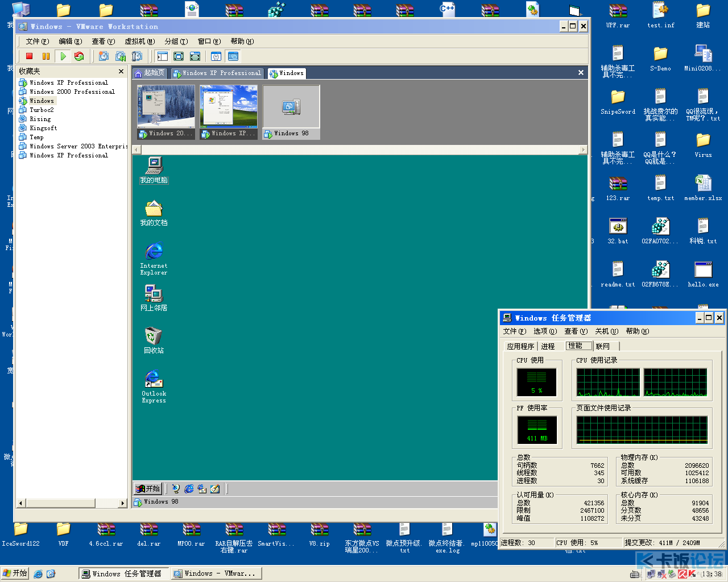Click the Revert to snapshot icon
Screen dimensions: 728x582
(x=121, y=56)
